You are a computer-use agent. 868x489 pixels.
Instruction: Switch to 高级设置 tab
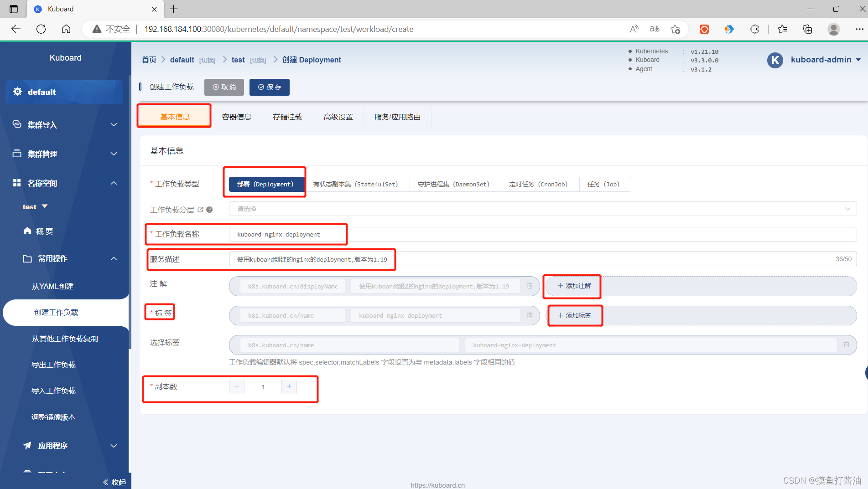click(338, 117)
